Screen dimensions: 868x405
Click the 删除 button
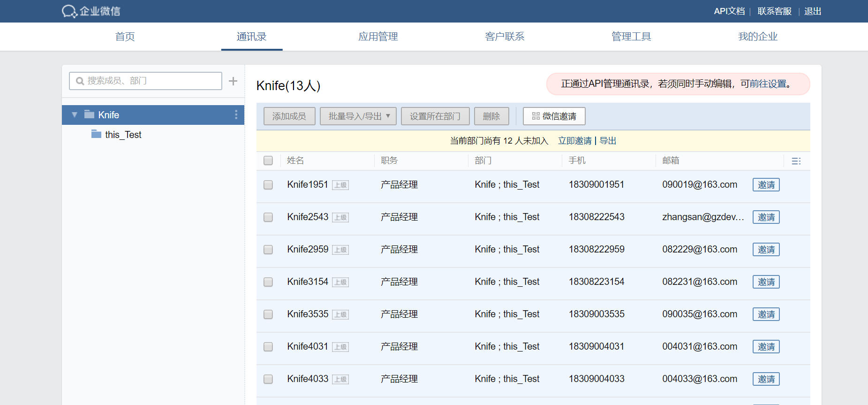(491, 116)
